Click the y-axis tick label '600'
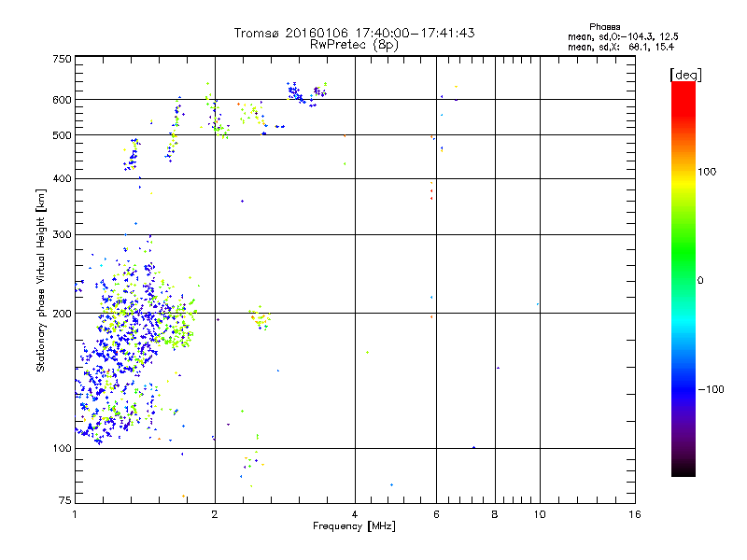 pyautogui.click(x=62, y=100)
